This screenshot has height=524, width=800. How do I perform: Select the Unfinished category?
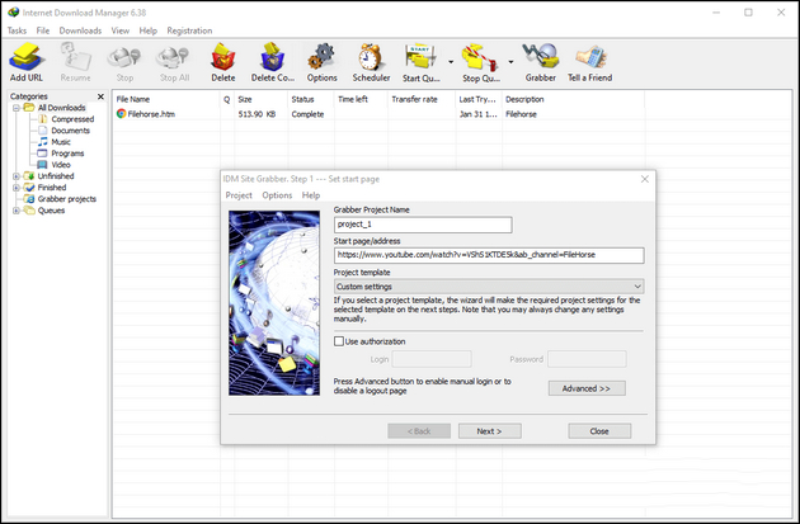pos(49,176)
